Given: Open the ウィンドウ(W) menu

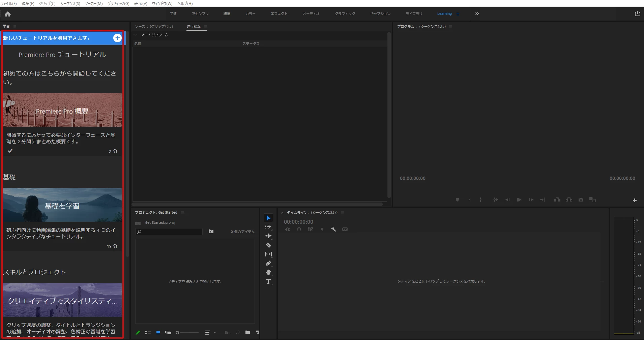Looking at the screenshot, I should [162, 3].
